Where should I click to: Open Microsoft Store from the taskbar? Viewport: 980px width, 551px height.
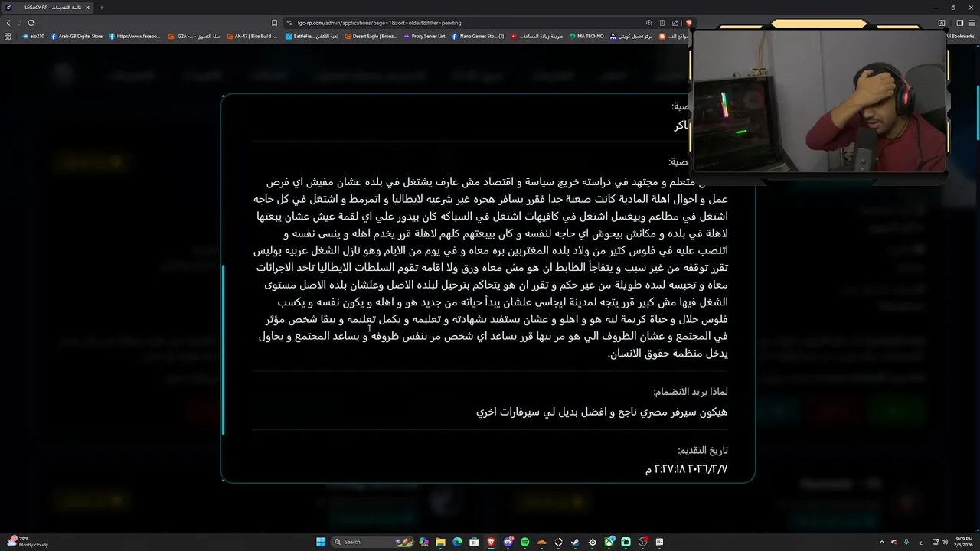(x=474, y=542)
